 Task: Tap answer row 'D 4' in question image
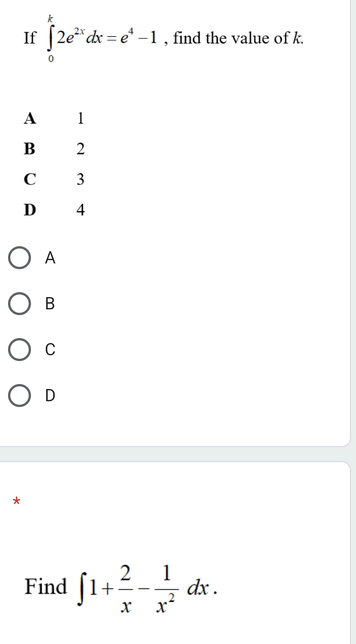54,210
